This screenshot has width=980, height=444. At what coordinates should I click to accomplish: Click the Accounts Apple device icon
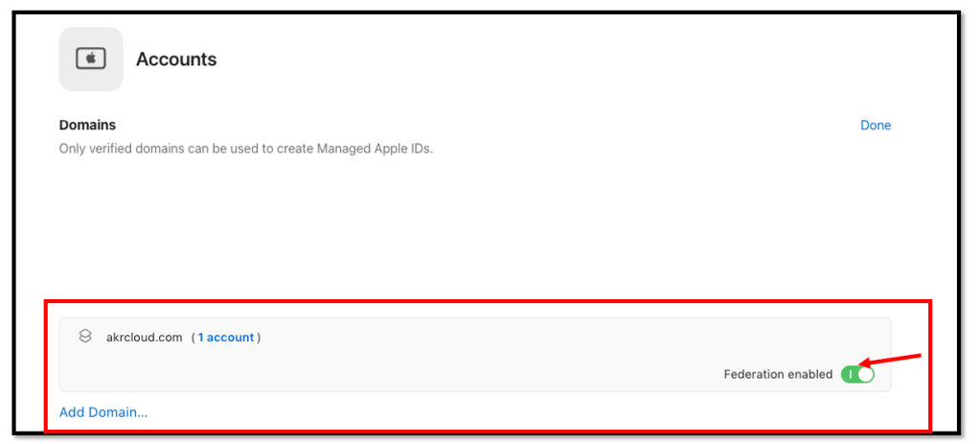91,59
